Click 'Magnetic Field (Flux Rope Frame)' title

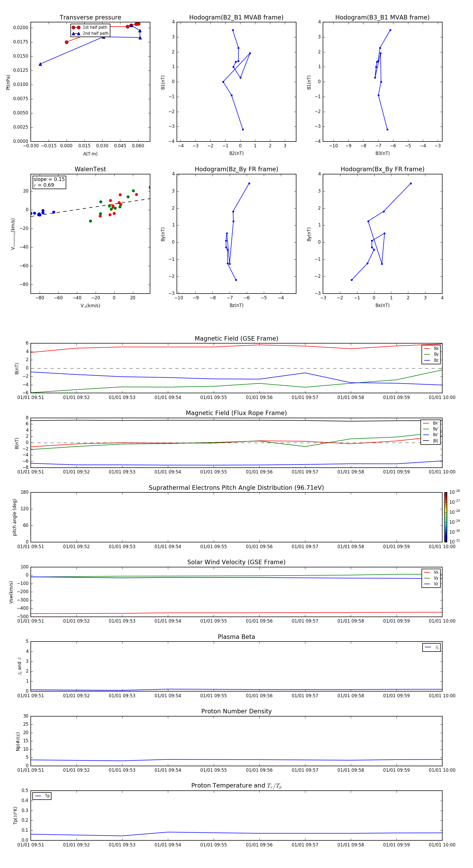click(x=236, y=413)
